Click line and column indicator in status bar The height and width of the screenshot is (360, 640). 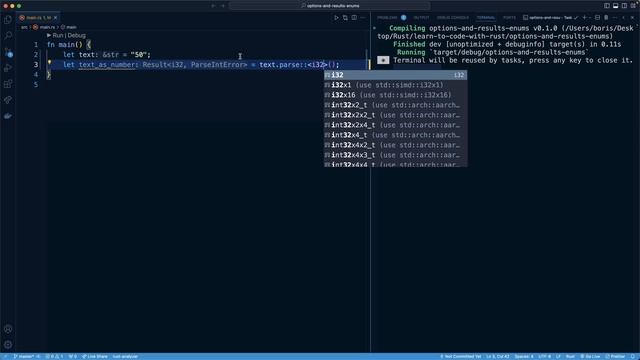click(498, 356)
